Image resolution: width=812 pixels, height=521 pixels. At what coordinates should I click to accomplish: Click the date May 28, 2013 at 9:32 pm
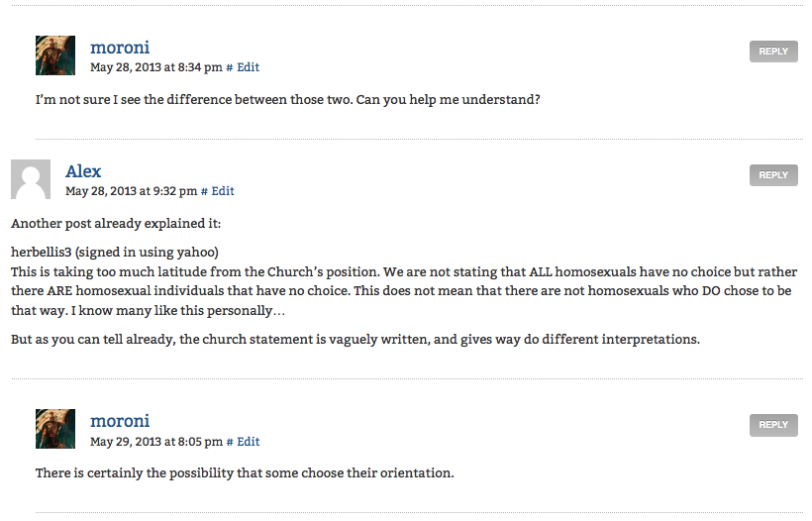[x=131, y=191]
